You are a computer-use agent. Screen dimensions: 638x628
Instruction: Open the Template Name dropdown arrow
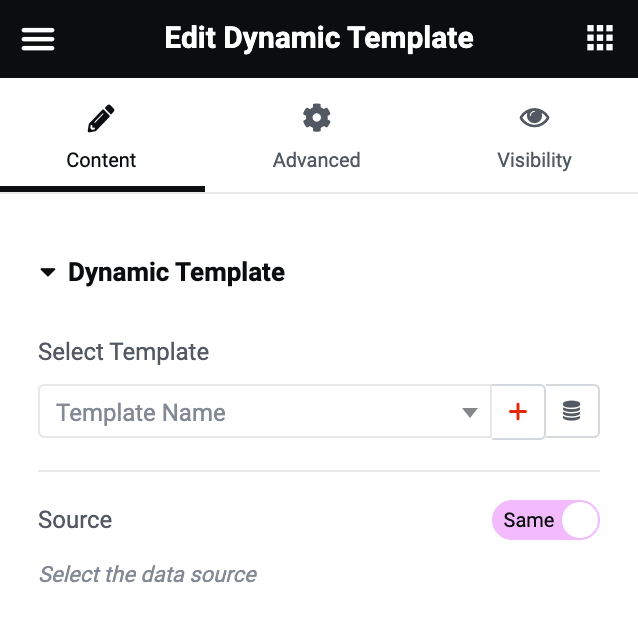[470, 413]
